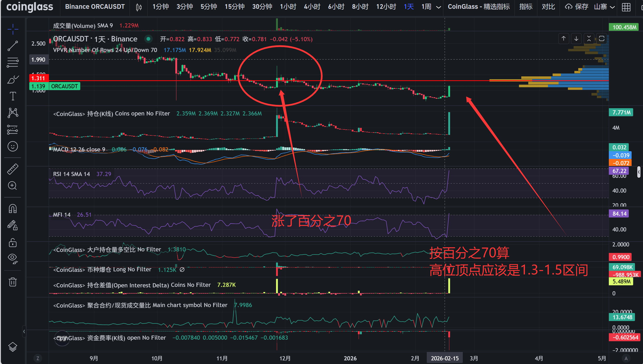Viewport: 643px width, 364px height.
Task: Open the candlestick chart style selector
Action: (139, 7)
